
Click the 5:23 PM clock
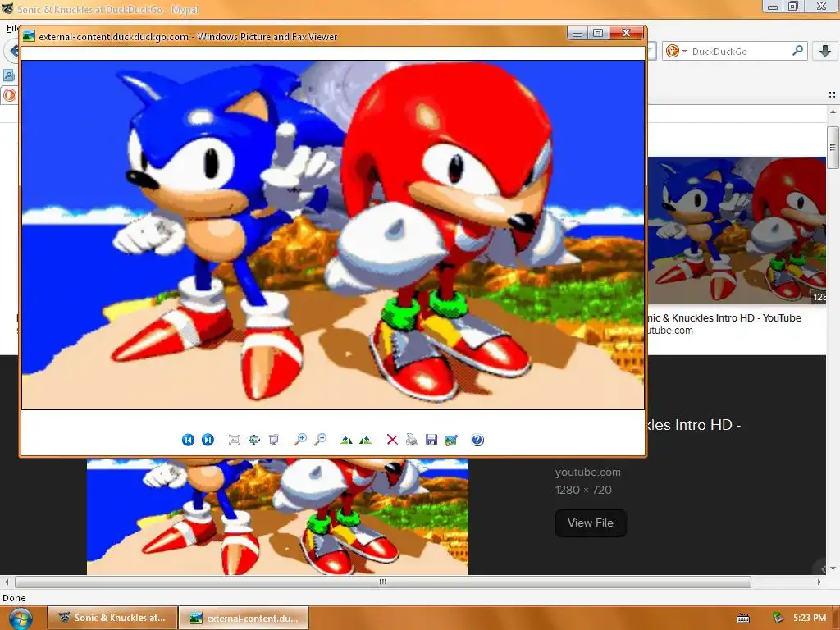(810, 618)
